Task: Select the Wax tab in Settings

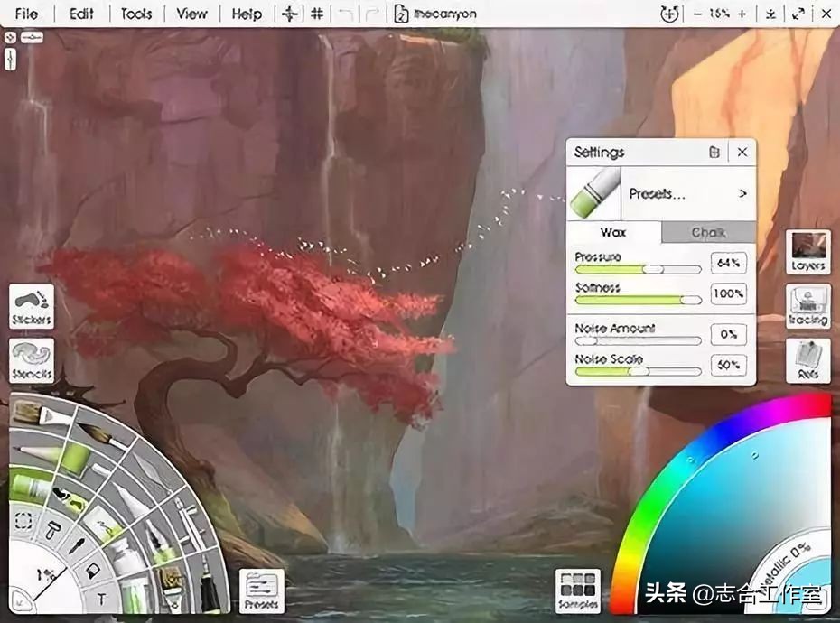Action: tap(613, 232)
